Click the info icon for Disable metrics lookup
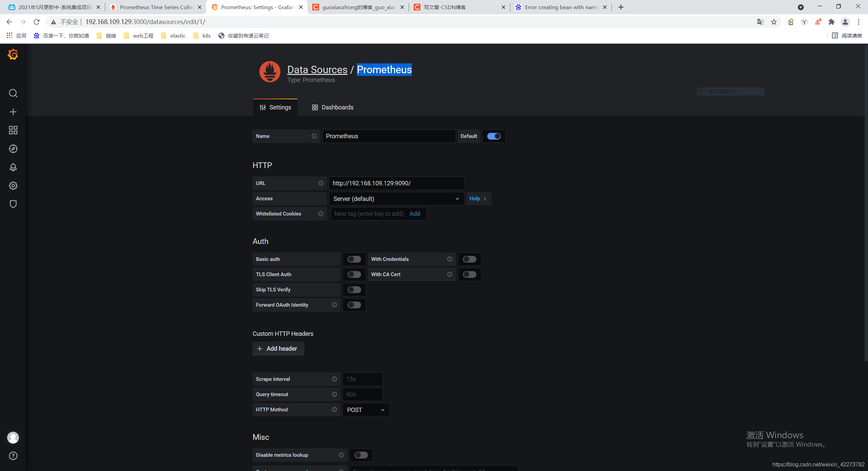868x471 pixels. tap(341, 455)
